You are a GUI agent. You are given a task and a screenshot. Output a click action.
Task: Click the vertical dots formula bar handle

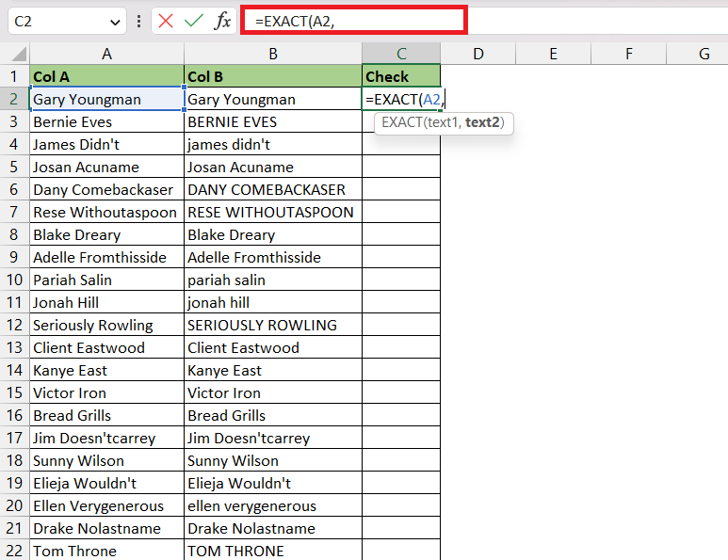(x=138, y=21)
